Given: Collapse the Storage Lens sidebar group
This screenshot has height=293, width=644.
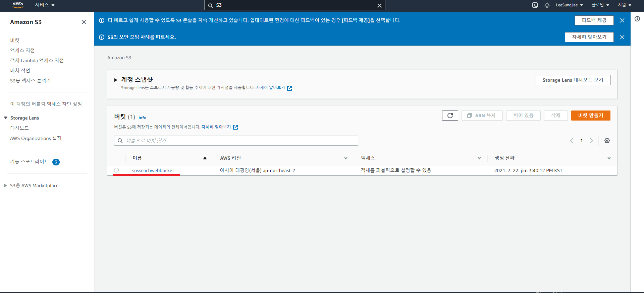Looking at the screenshot, I should (x=6, y=118).
